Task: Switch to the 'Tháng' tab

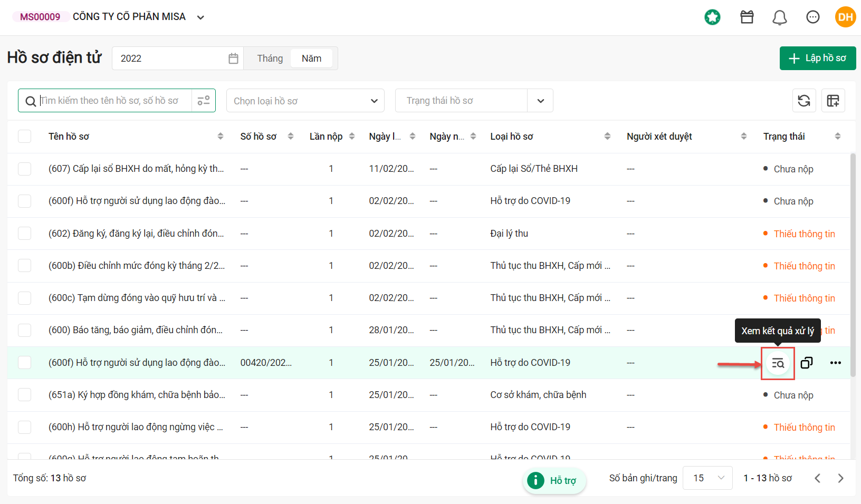Action: (270, 59)
